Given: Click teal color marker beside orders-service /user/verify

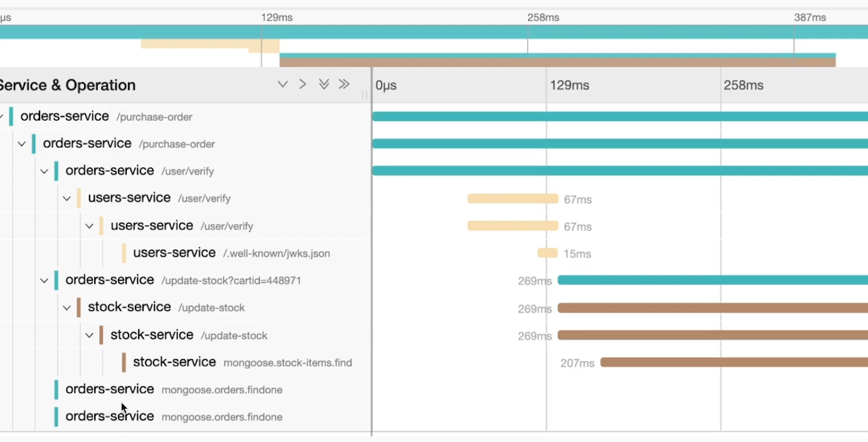Looking at the screenshot, I should point(56,171).
